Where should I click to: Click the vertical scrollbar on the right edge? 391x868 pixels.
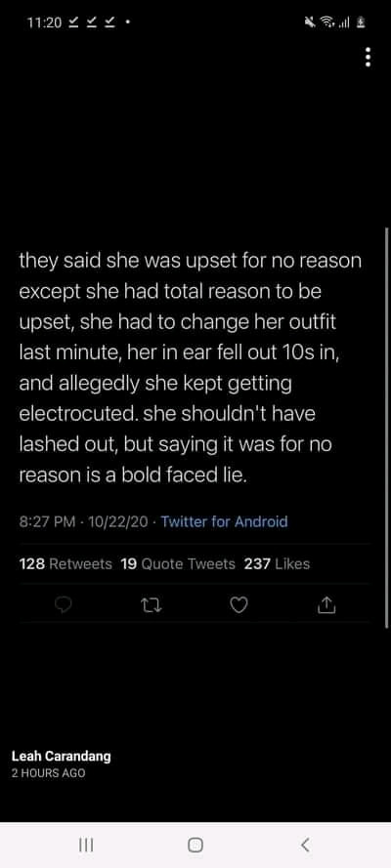click(x=386, y=428)
